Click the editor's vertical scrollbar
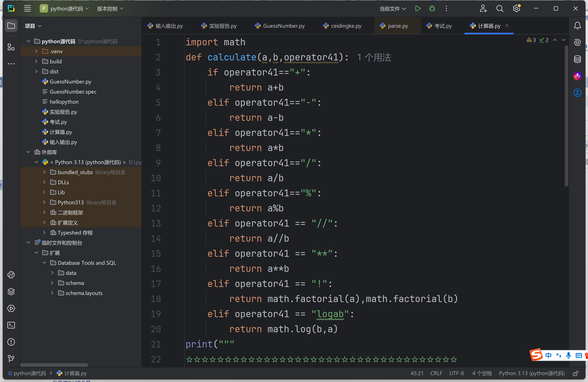588x382 pixels. point(566,116)
